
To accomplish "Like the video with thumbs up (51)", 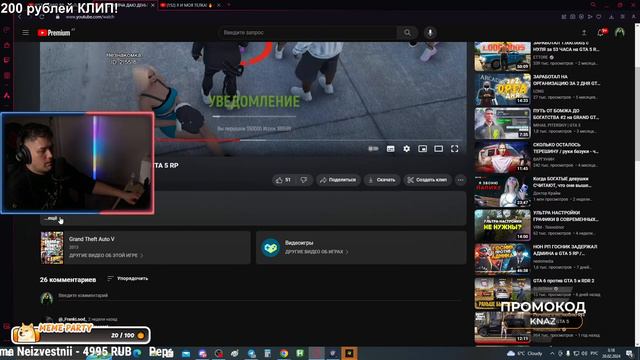I will pos(284,180).
